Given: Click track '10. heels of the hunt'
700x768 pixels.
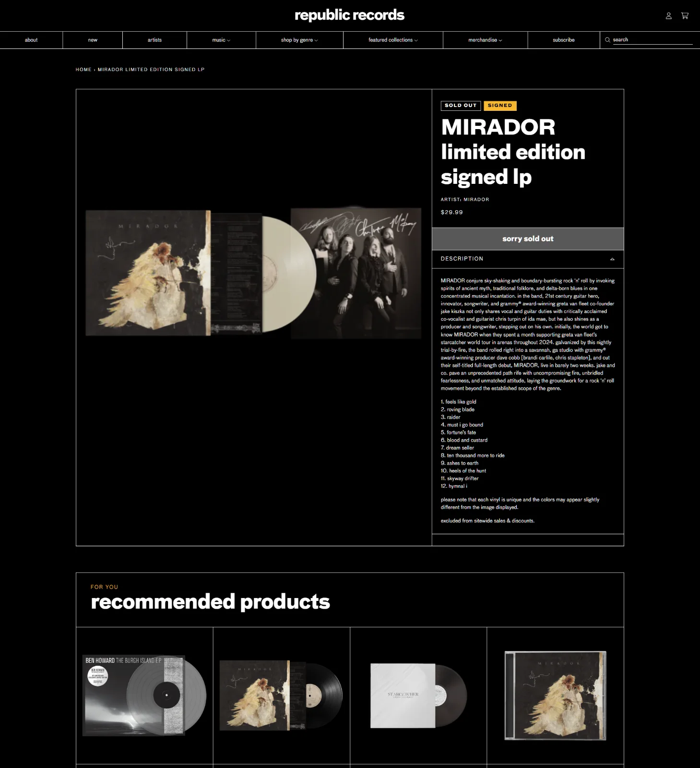Looking at the screenshot, I should (463, 471).
